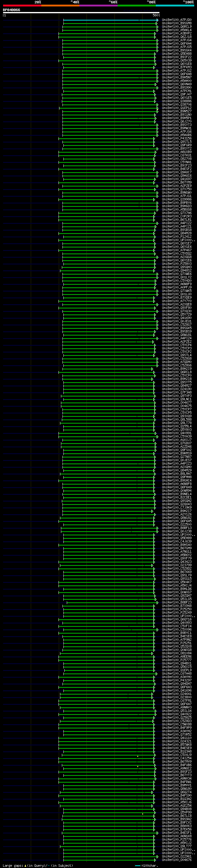Open UniRef100_A7PJG2 hit
197x868 pixels.
click(x=177, y=71)
